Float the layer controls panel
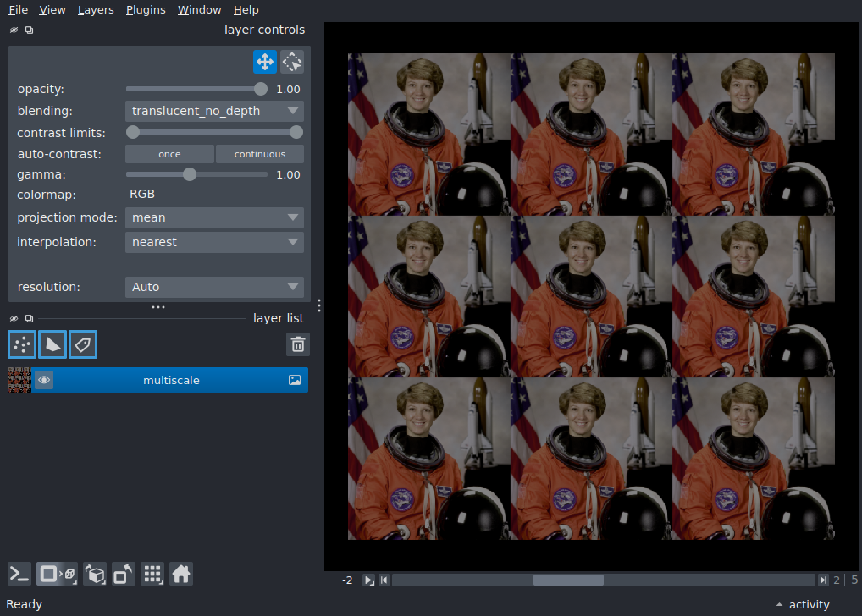 point(29,30)
